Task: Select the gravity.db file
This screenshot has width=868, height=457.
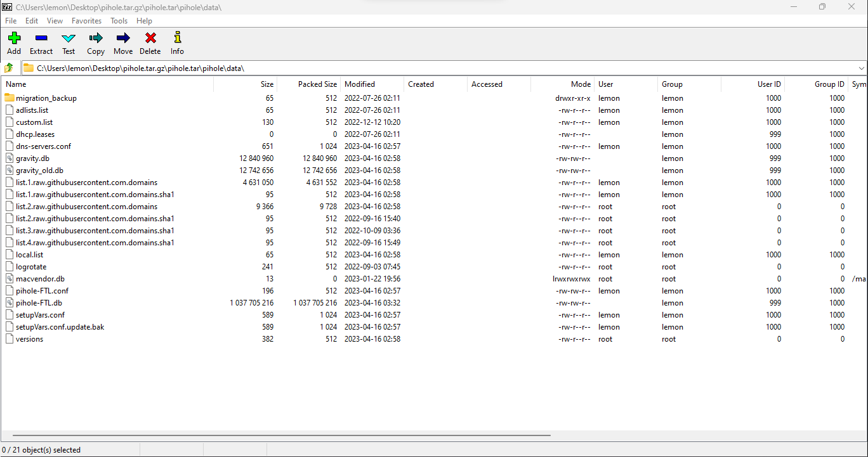Action: 32,158
